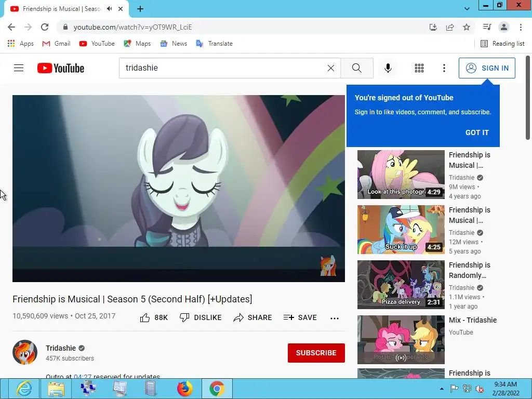Open YouTube settings three-dot menu
This screenshot has height=399, width=532.
[x=444, y=68]
